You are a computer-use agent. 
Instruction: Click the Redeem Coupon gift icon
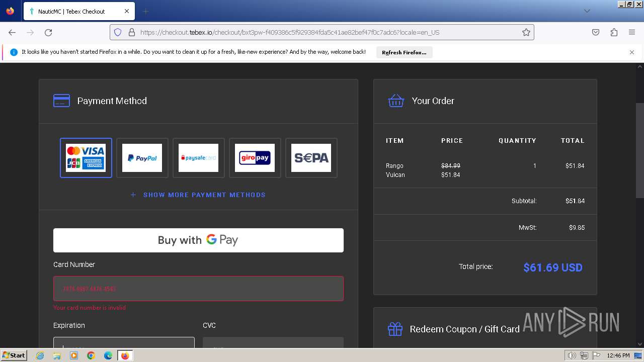(x=395, y=329)
